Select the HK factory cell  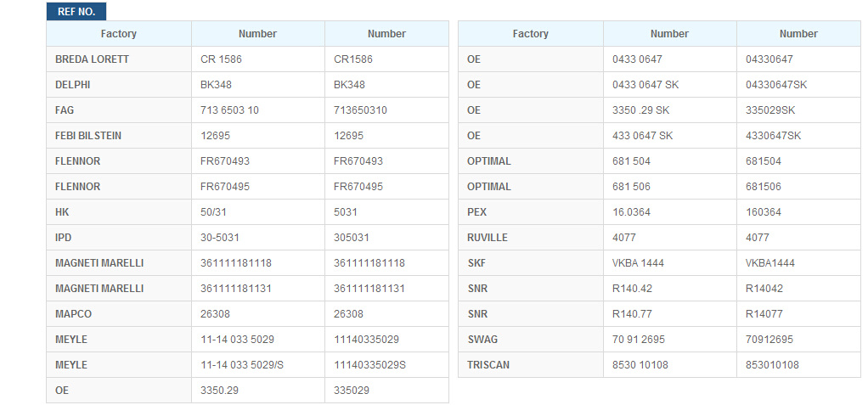(119, 212)
